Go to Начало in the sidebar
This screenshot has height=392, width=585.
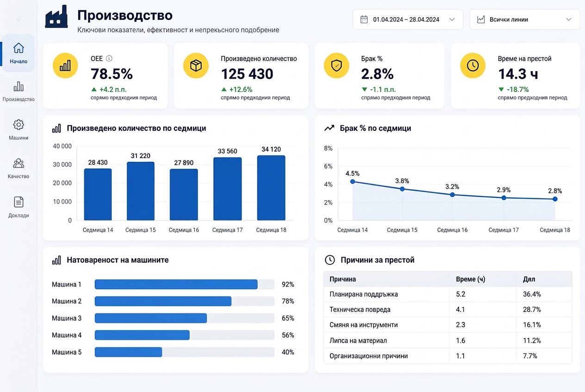point(19,53)
